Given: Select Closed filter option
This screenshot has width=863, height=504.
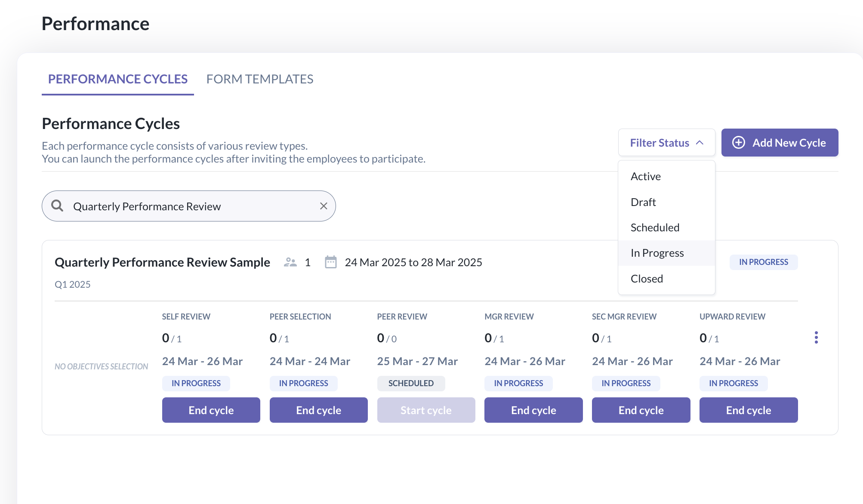Looking at the screenshot, I should pyautogui.click(x=647, y=279).
